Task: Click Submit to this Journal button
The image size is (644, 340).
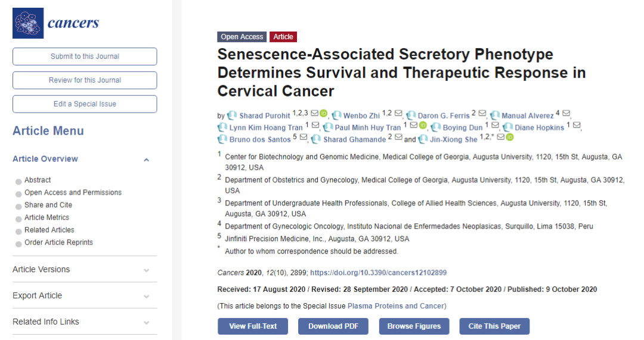Action: click(85, 57)
